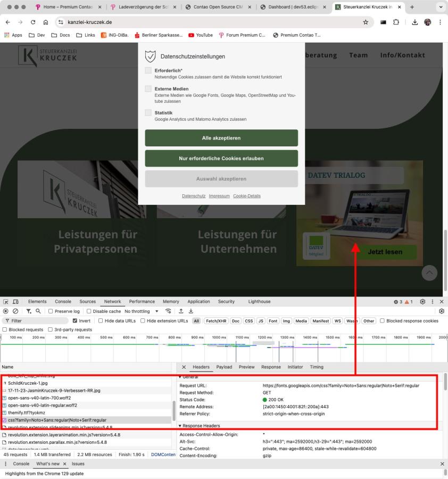The image size is (448, 479).
Task: Open the Chrome three-dot menu
Action: 440,22
